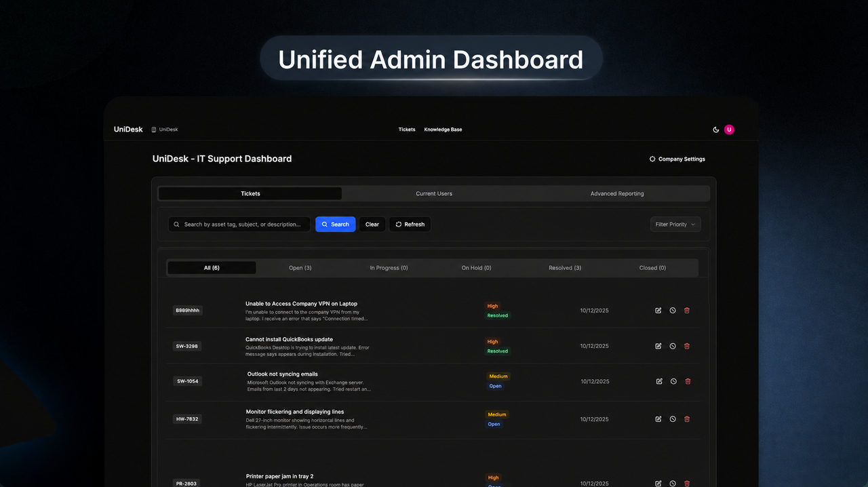868x487 pixels.
Task: Focus the ticket search input field
Action: [x=239, y=225]
